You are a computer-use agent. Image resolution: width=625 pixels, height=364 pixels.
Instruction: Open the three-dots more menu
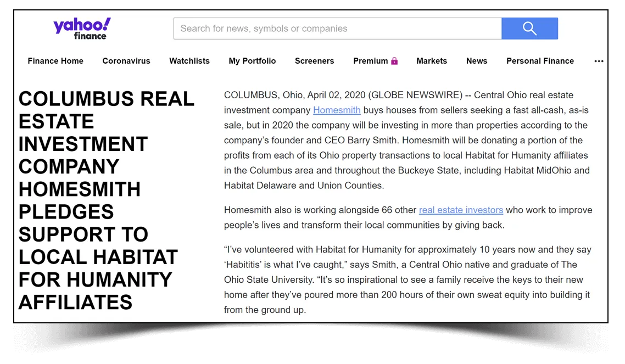click(x=599, y=61)
